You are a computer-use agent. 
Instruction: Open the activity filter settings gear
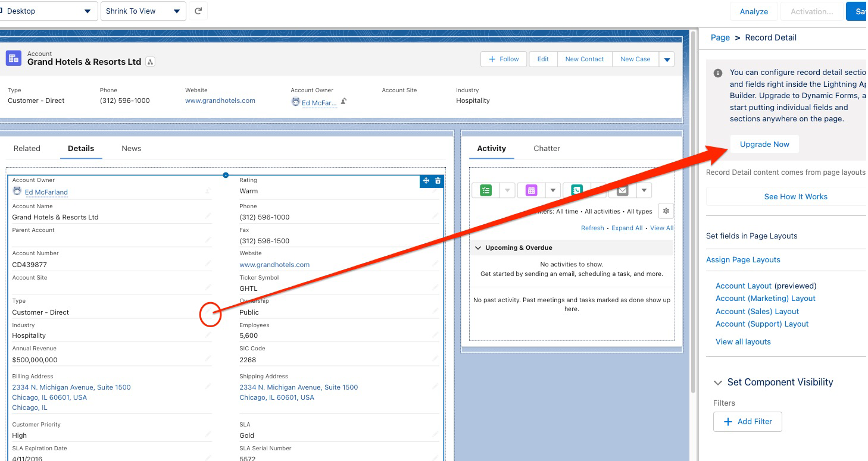tap(666, 211)
